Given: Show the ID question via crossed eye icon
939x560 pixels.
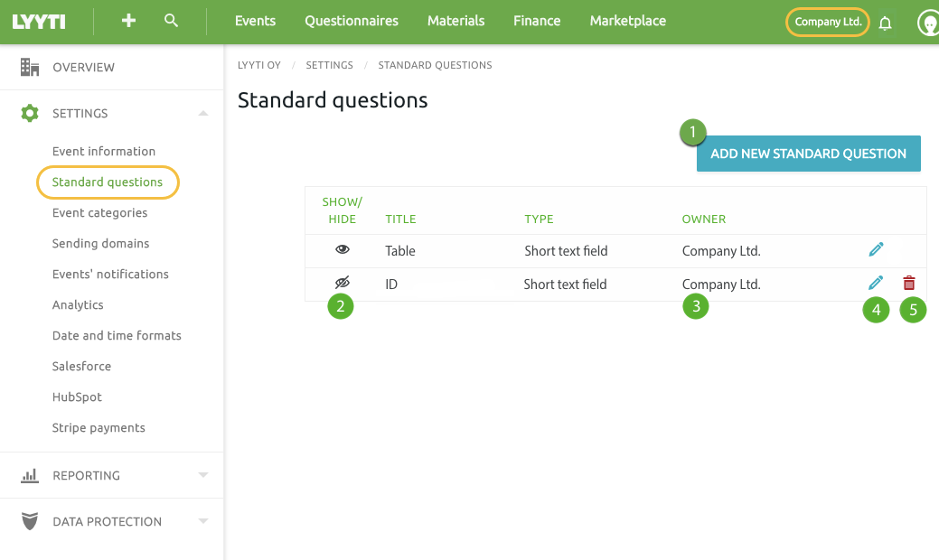Looking at the screenshot, I should pos(342,283).
